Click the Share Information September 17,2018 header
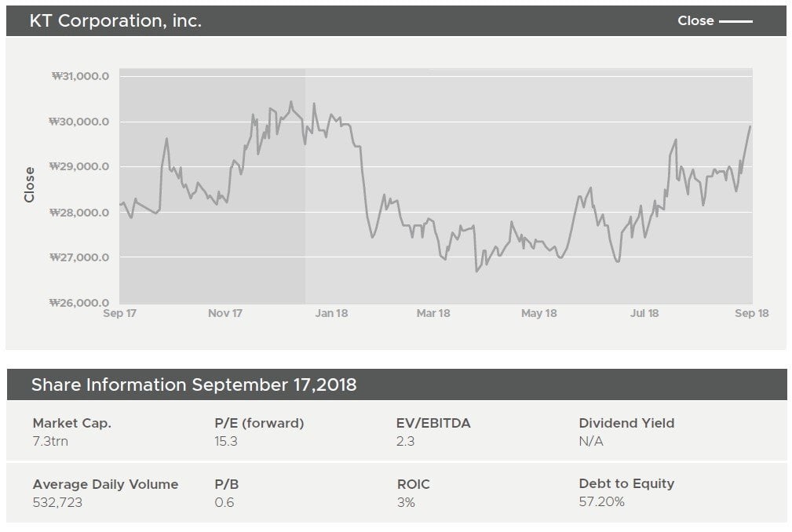Image resolution: width=792 pixels, height=532 pixels. pos(194,384)
